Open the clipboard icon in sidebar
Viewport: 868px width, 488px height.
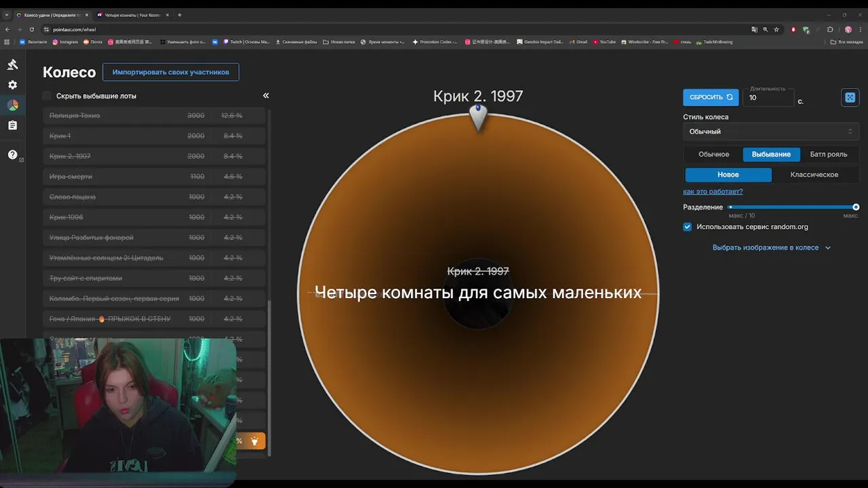pos(12,125)
